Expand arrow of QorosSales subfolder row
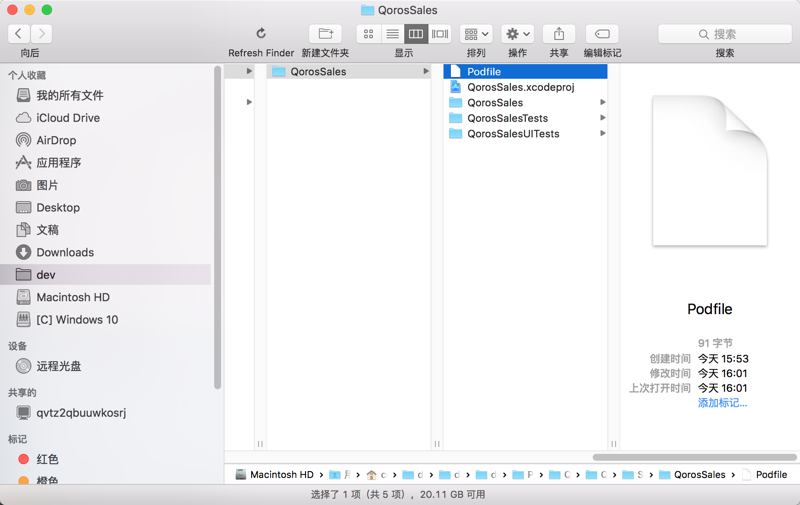The width and height of the screenshot is (800, 505). point(603,103)
